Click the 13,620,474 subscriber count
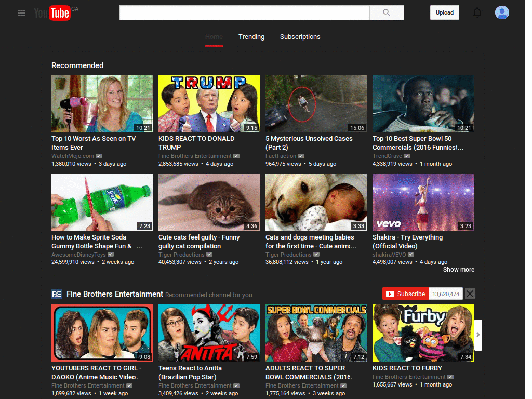This screenshot has width=532, height=399. tap(445, 294)
